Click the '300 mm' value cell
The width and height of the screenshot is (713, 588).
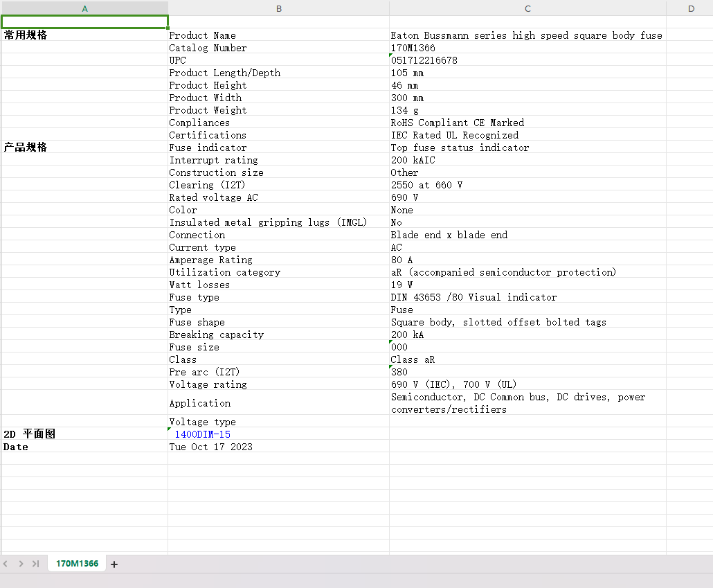[x=527, y=98]
